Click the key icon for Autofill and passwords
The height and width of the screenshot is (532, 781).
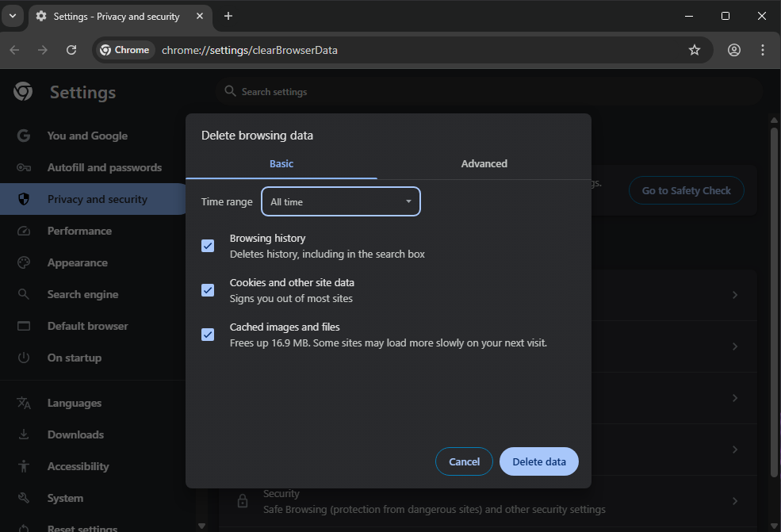[24, 167]
